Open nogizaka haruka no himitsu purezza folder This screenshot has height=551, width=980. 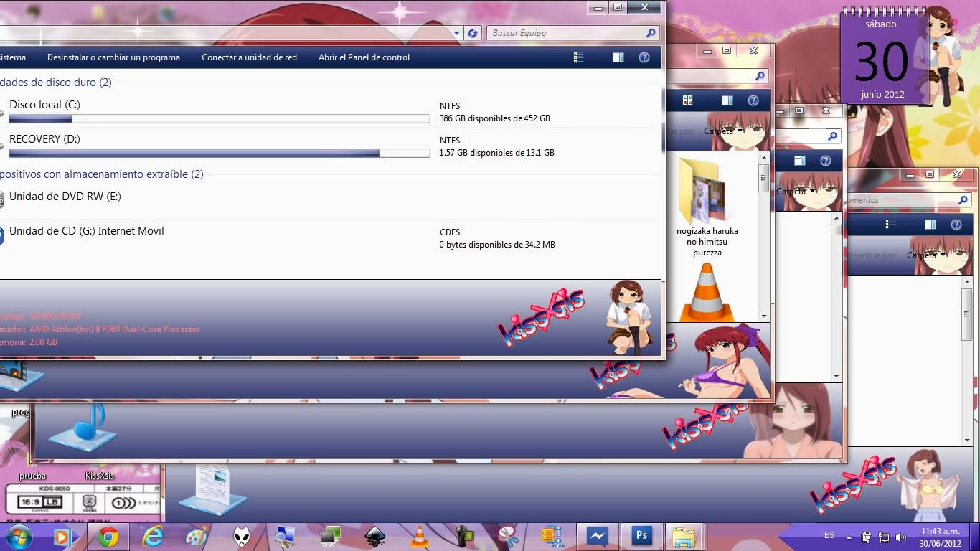[707, 207]
